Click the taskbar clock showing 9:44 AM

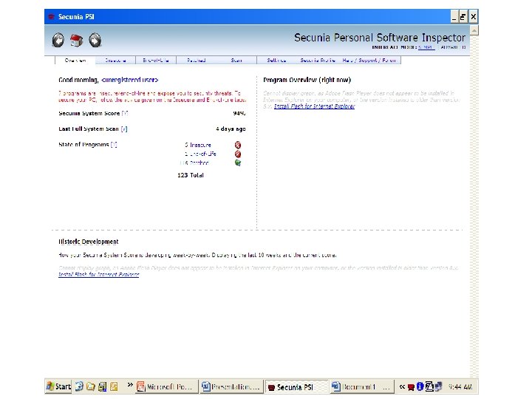460,386
